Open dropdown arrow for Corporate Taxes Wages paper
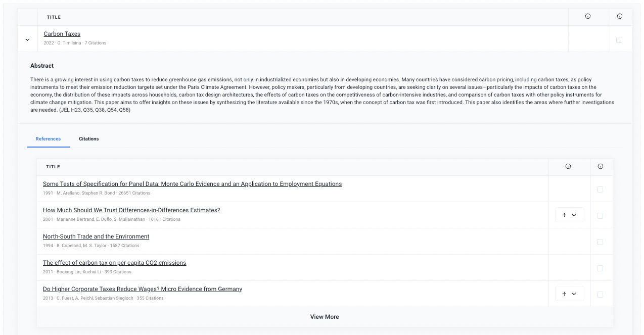The image size is (644, 335). pyautogui.click(x=574, y=294)
